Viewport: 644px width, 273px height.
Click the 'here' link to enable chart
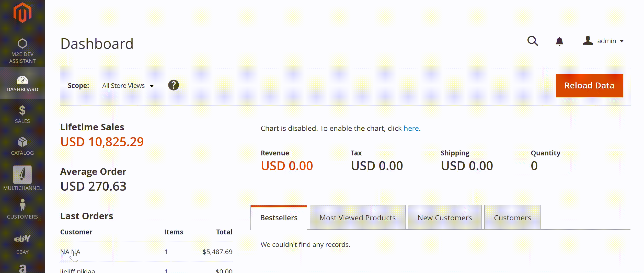point(411,128)
